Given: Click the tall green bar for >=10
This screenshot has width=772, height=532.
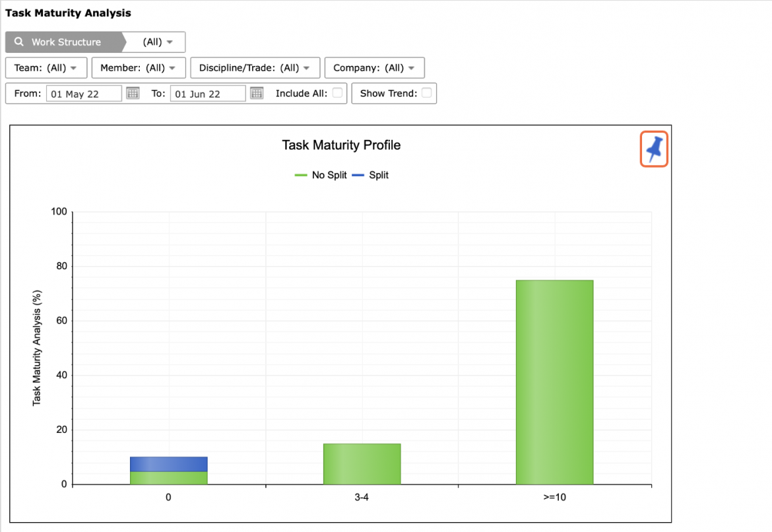Looking at the screenshot, I should [554, 382].
